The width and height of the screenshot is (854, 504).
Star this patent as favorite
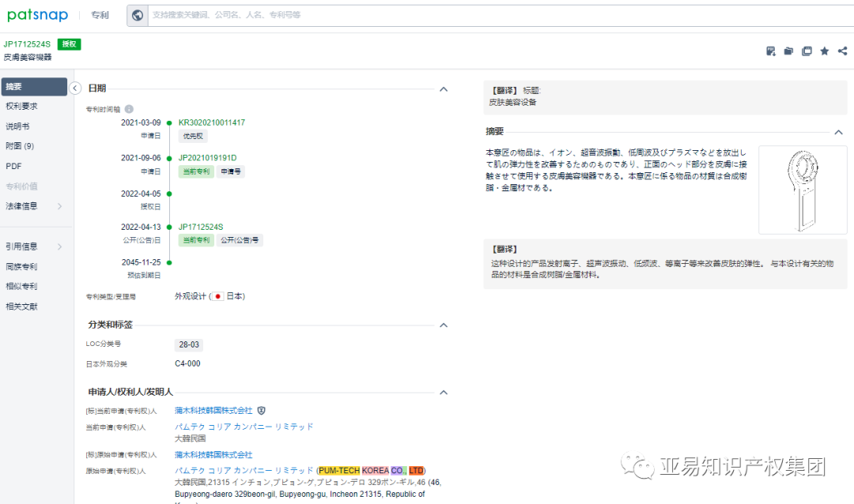coord(824,51)
